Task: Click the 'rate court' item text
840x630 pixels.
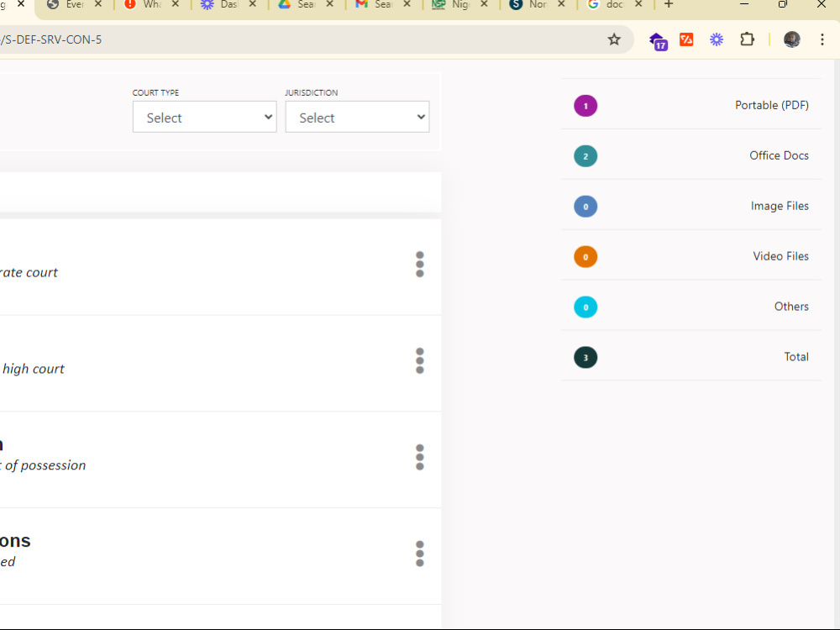Action: point(29,273)
